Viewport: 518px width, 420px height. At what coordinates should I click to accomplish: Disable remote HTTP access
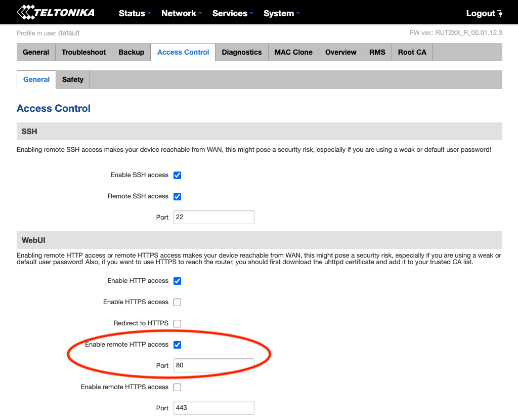[177, 345]
